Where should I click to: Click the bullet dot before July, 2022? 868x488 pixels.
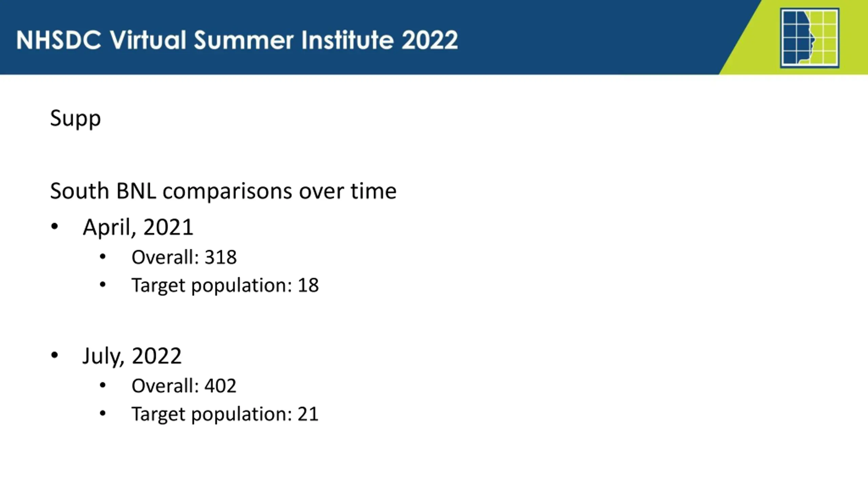pos(55,355)
